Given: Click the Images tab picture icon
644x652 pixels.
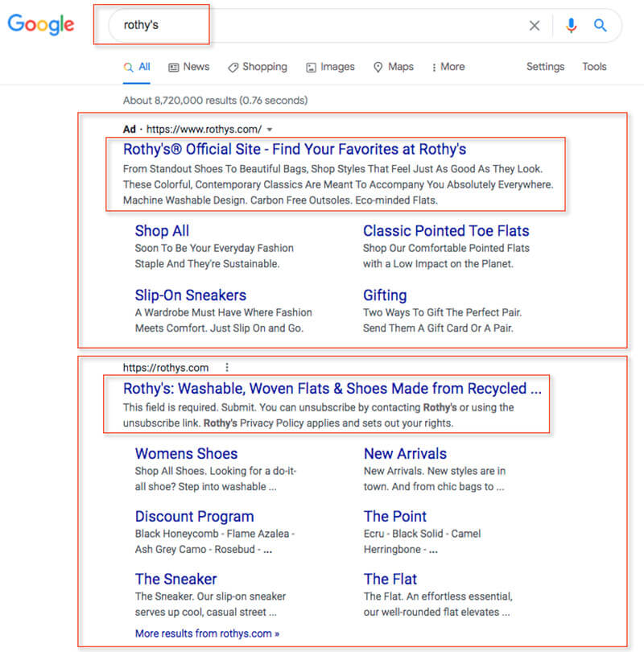Looking at the screenshot, I should [311, 68].
